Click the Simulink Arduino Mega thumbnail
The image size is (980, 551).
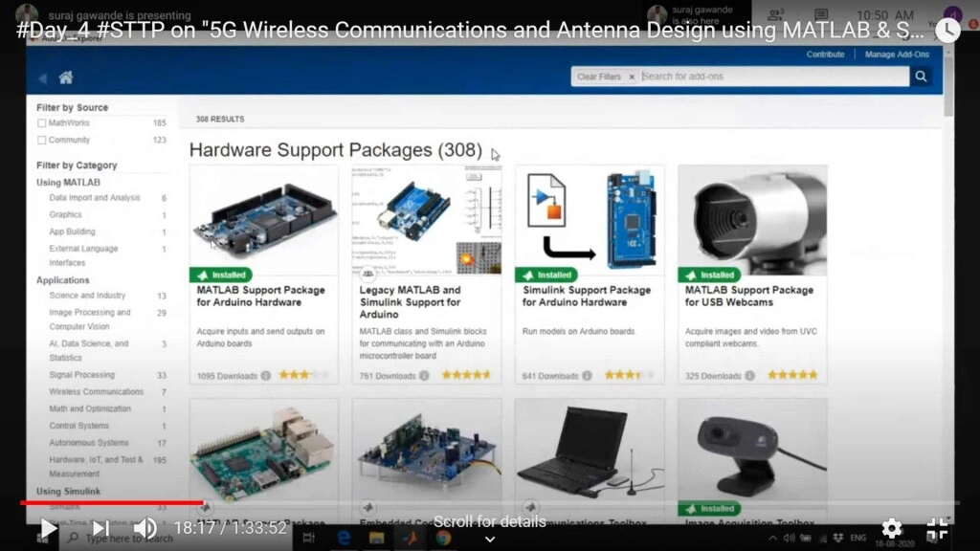(590, 219)
